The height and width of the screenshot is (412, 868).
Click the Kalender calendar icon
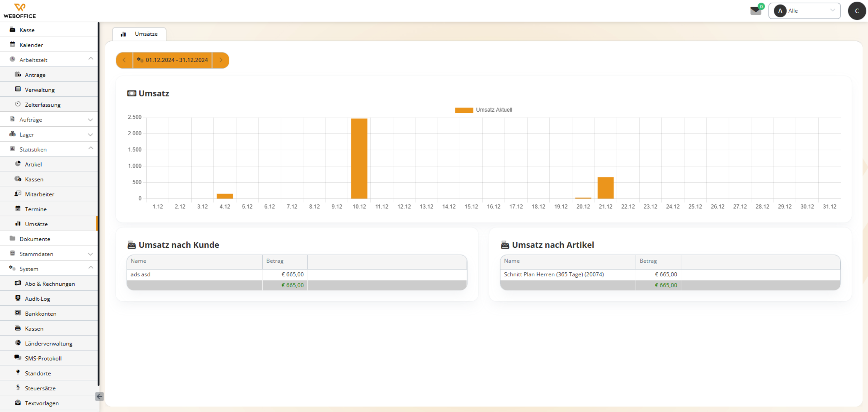coord(12,44)
